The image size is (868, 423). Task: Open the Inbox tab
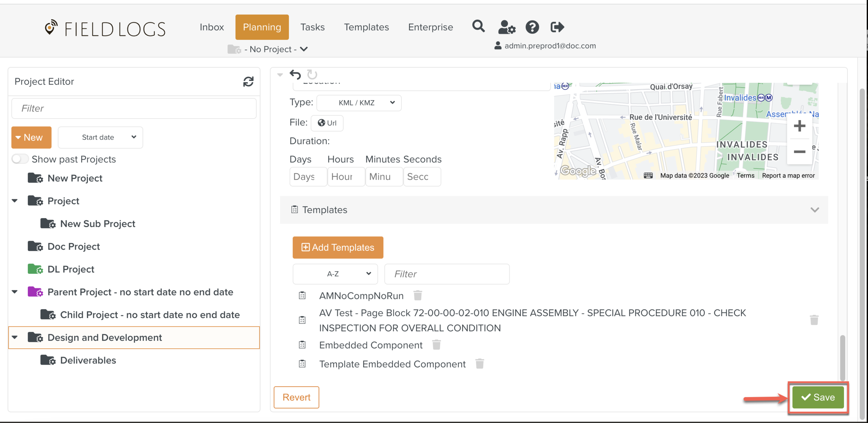click(x=212, y=27)
